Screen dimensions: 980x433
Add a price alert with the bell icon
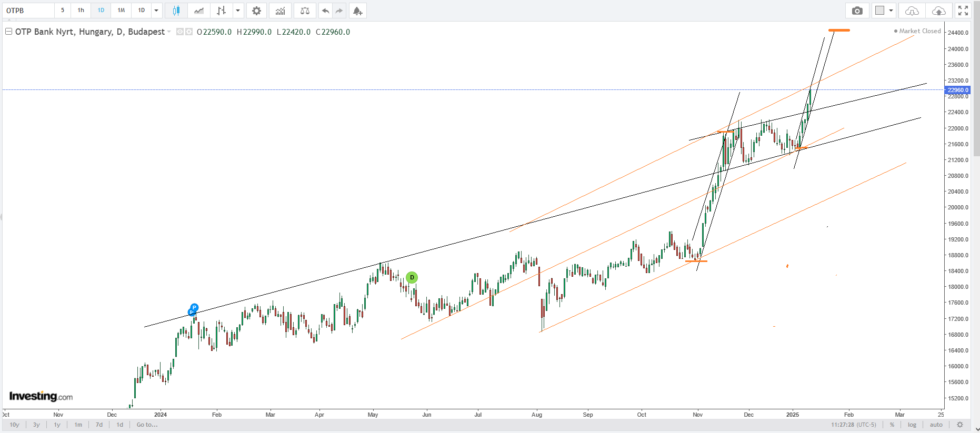click(x=357, y=11)
